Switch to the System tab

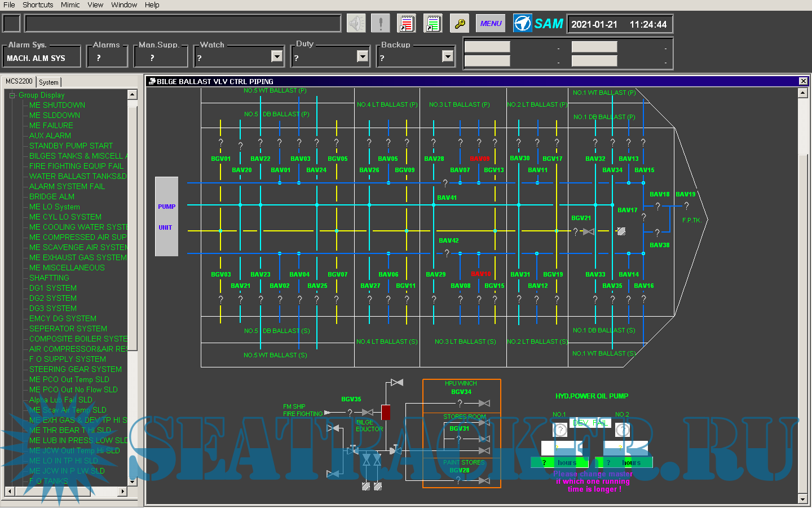[x=48, y=82]
